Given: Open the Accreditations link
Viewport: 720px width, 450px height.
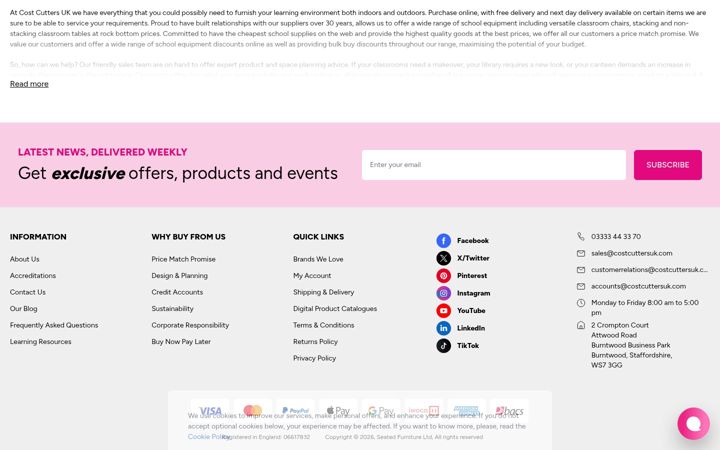Looking at the screenshot, I should [x=33, y=276].
